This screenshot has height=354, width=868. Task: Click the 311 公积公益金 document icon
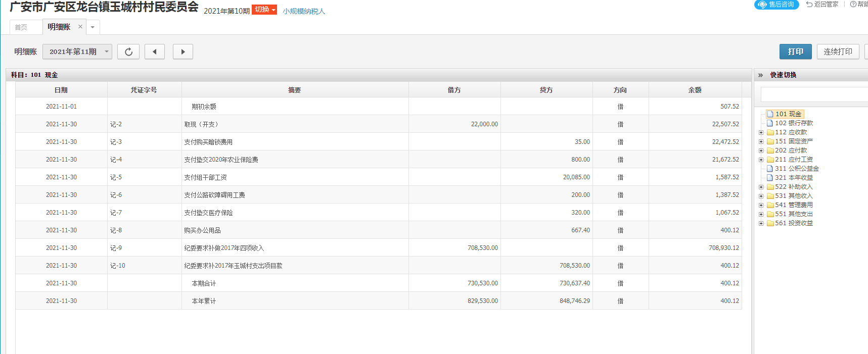[770, 169]
